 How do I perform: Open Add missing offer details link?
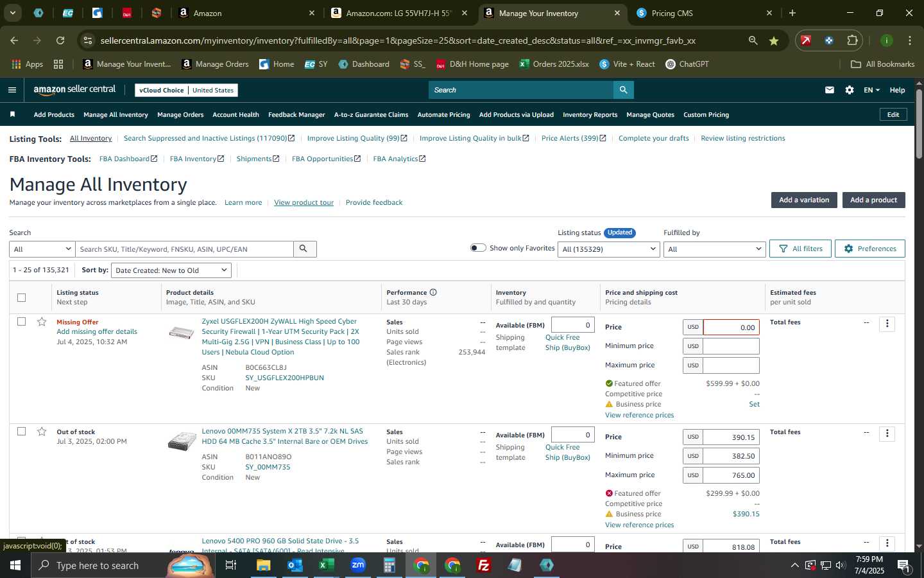coord(97,331)
